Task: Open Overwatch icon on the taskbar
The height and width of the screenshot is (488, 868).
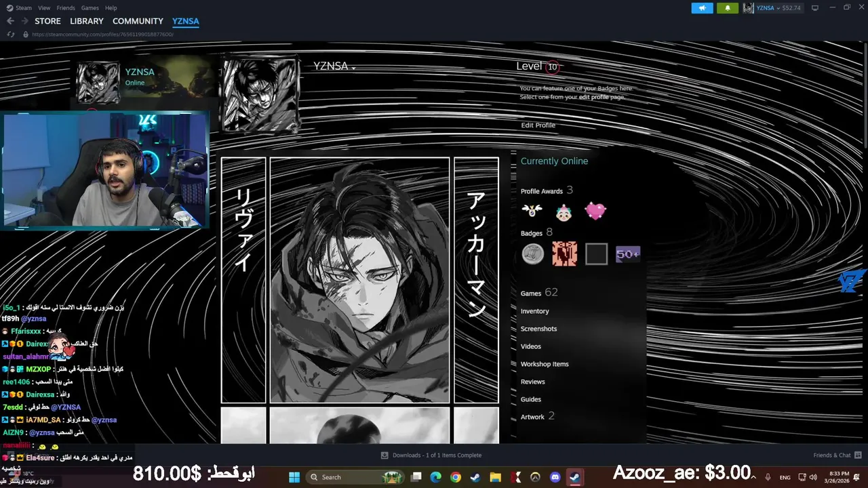Action: tap(536, 477)
